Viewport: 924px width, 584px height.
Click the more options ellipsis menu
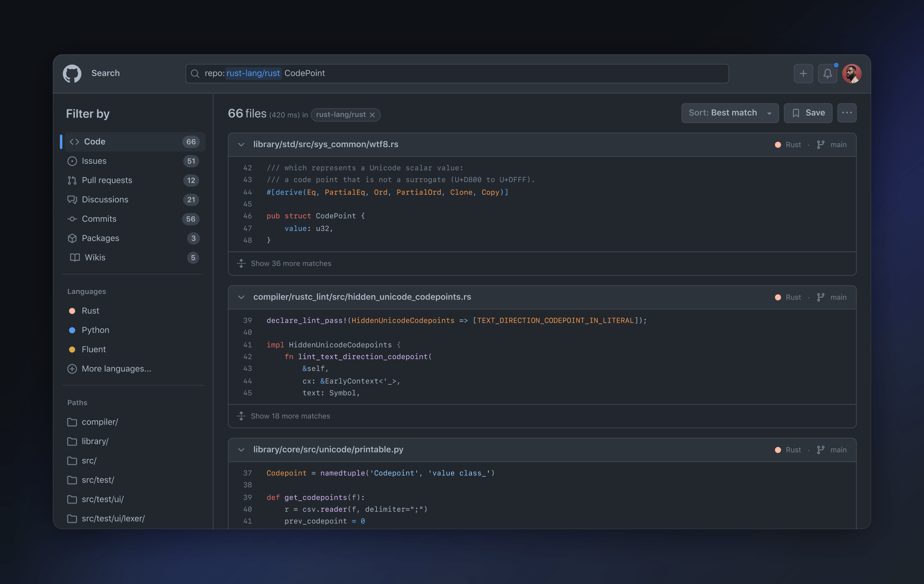point(847,113)
